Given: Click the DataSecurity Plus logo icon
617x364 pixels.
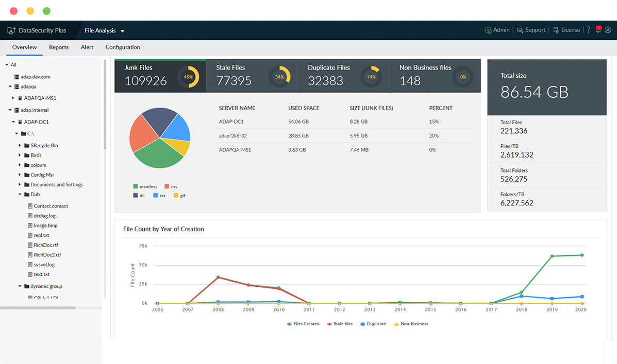Looking at the screenshot, I should click(x=11, y=30).
